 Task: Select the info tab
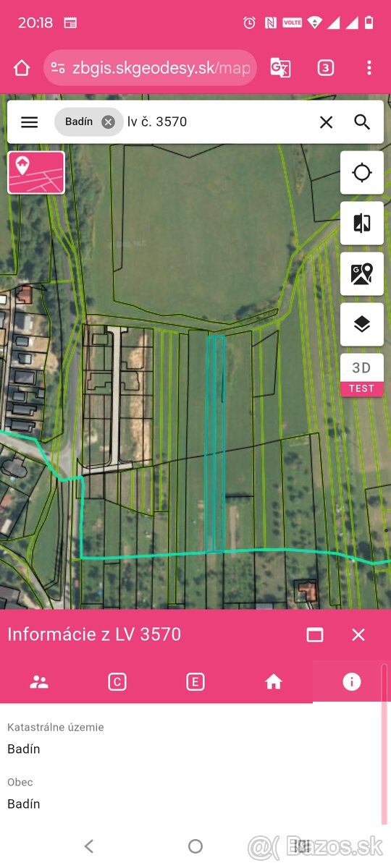[x=352, y=681]
